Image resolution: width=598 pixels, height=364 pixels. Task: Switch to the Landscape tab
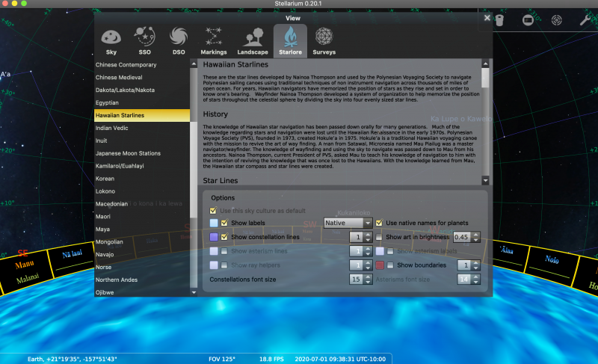[253, 42]
